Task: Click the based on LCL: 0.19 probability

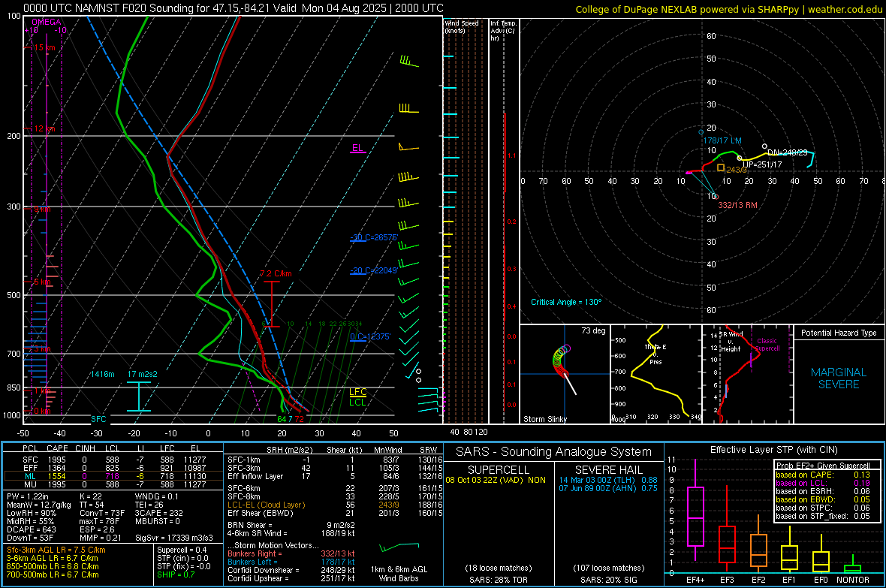Action: click(823, 483)
